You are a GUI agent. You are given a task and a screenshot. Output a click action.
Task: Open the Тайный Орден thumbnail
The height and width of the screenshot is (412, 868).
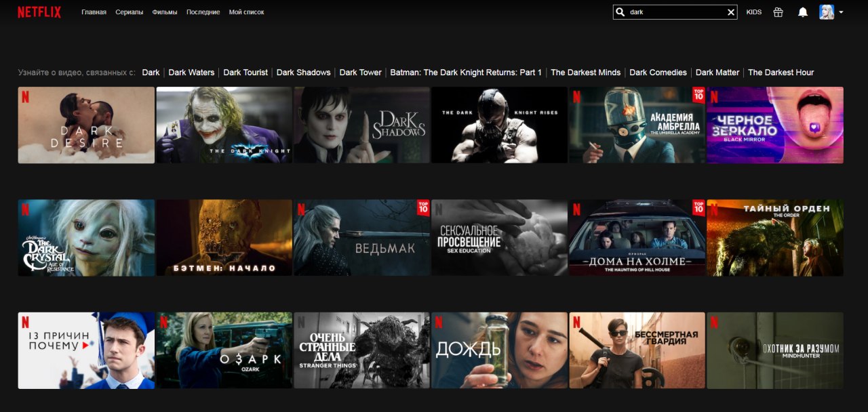click(775, 237)
